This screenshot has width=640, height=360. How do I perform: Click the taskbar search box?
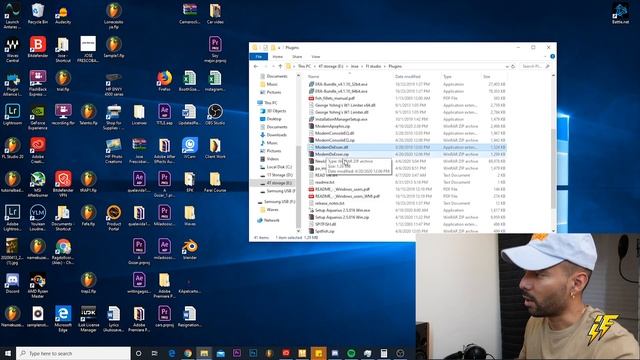tap(73, 353)
